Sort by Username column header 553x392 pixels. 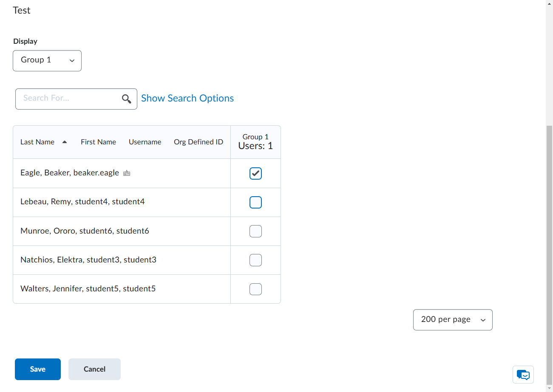[x=145, y=142]
